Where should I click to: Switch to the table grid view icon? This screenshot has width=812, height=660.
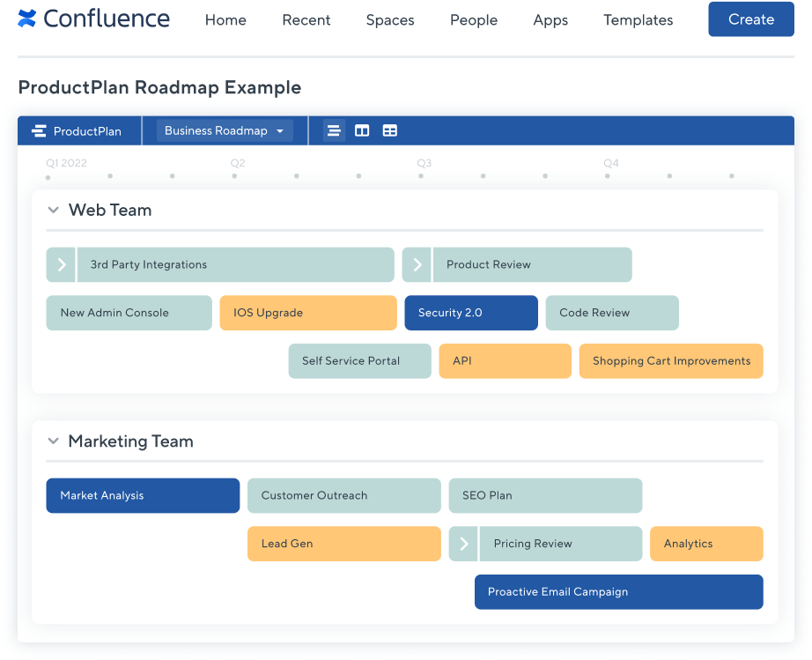pos(390,130)
